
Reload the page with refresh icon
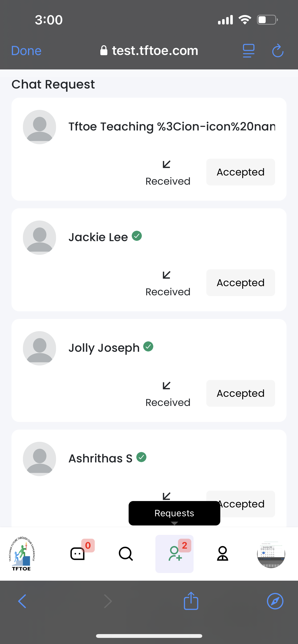coord(278,51)
